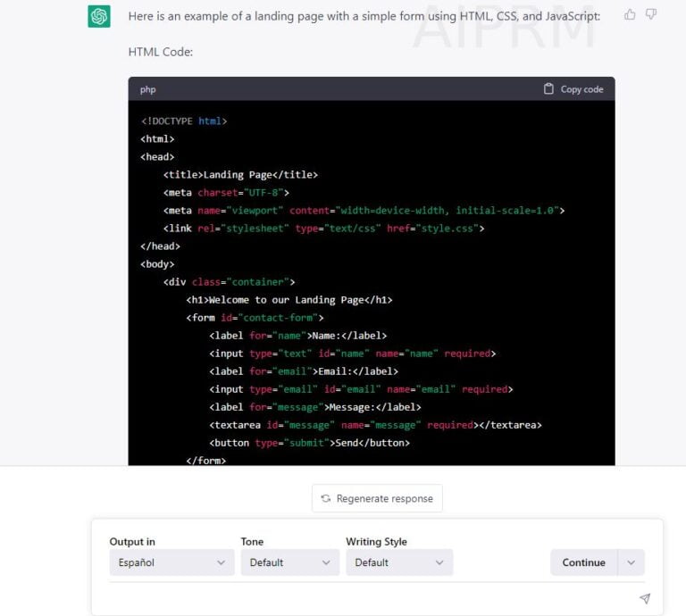The image size is (686, 616).
Task: Click the circular arrows regenerate icon
Action: pyautogui.click(x=326, y=499)
